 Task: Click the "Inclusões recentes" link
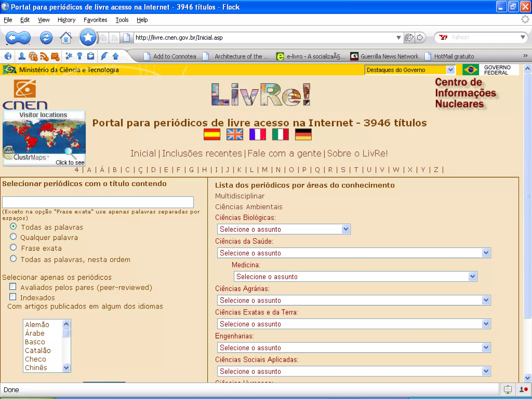pos(202,154)
